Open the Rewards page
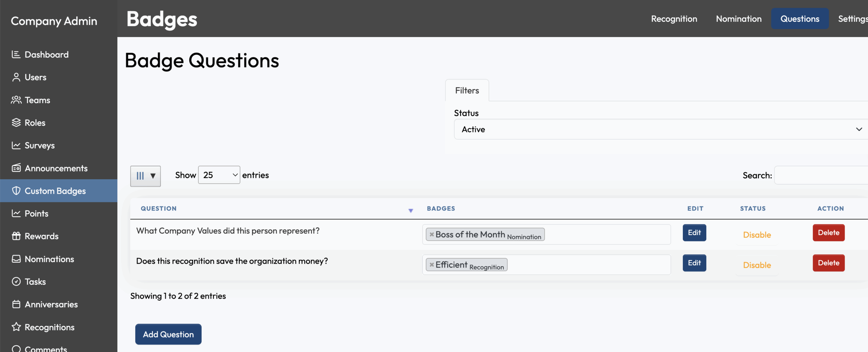This screenshot has width=868, height=352. (42, 236)
